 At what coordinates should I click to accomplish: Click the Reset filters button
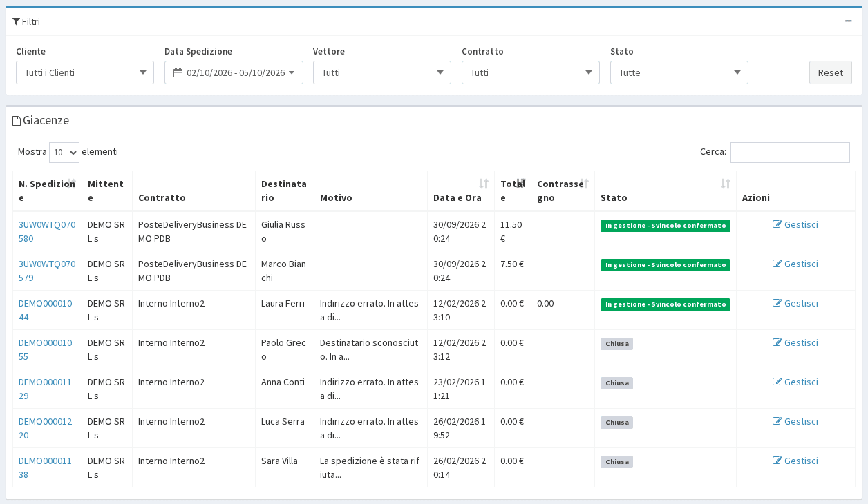pyautogui.click(x=831, y=72)
